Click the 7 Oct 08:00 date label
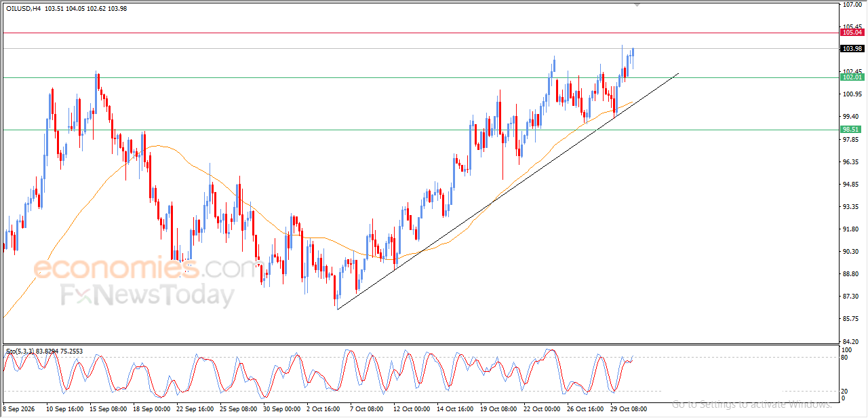The height and width of the screenshot is (418, 868). coord(367,409)
